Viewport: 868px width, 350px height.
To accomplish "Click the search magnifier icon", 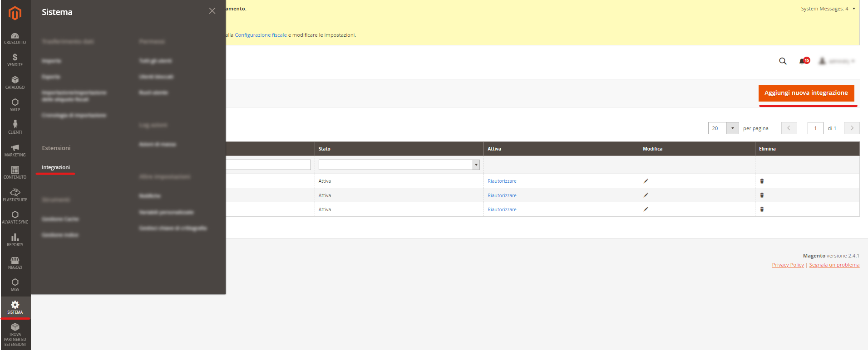I will (x=783, y=61).
